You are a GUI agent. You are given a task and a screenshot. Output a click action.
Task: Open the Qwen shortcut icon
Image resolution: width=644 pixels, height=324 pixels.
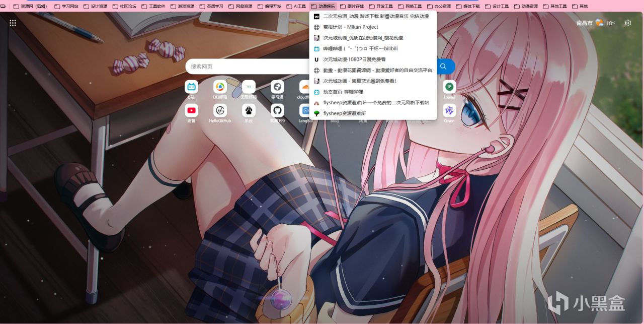pos(449,110)
